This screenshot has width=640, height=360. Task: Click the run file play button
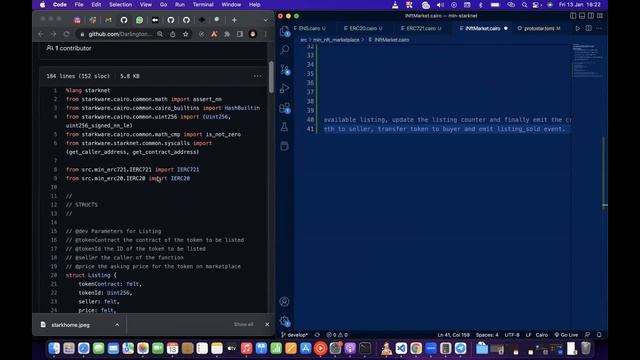coord(577,28)
